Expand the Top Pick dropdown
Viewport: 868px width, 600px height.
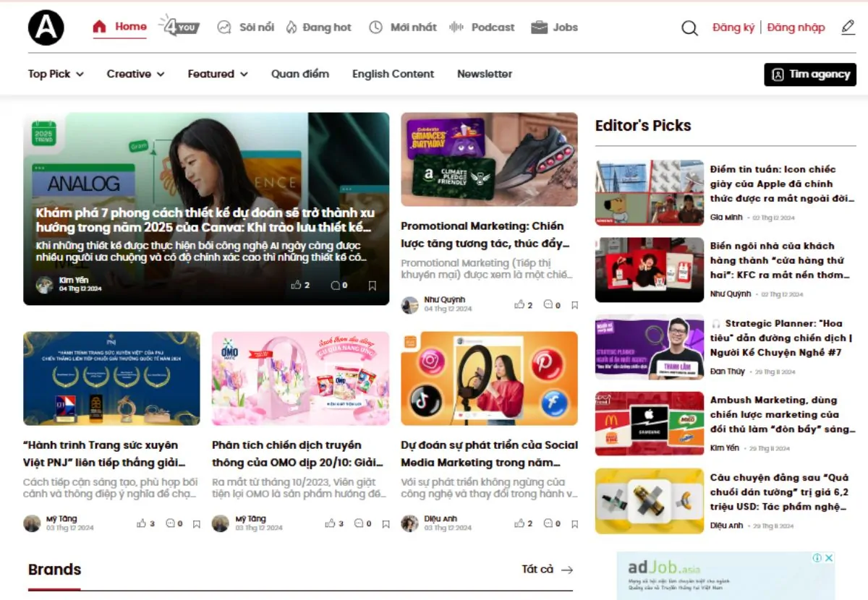tap(56, 74)
